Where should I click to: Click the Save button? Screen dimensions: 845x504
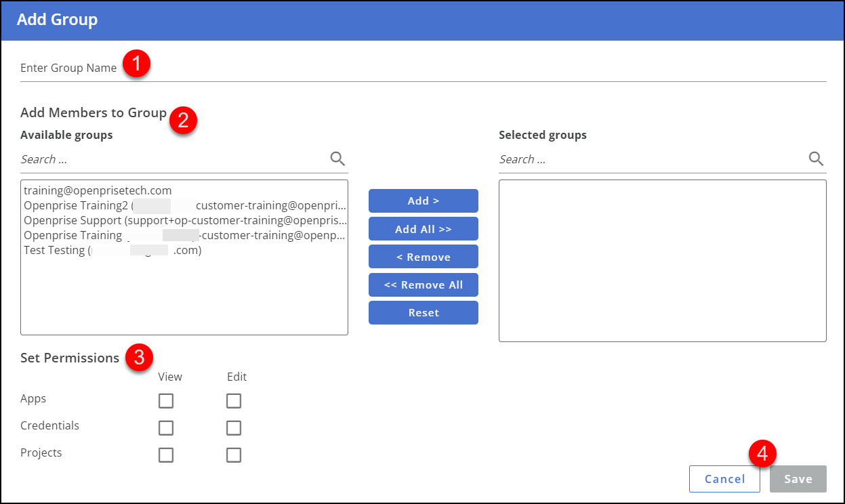798,478
